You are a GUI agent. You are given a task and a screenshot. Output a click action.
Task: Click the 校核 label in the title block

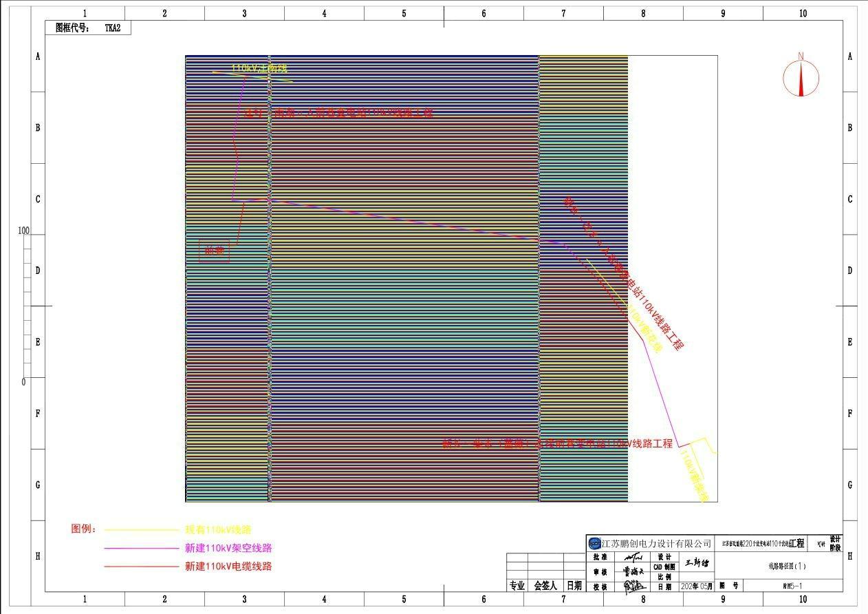click(x=600, y=586)
